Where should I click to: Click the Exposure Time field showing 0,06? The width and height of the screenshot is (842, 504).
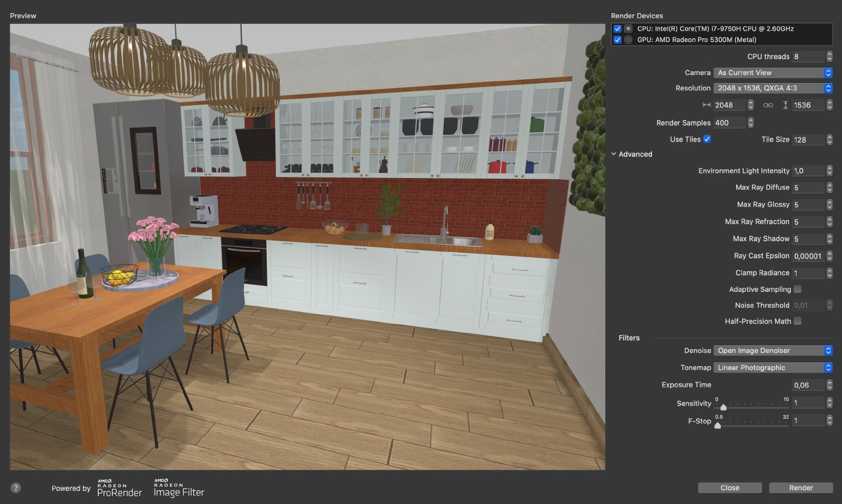pos(808,385)
